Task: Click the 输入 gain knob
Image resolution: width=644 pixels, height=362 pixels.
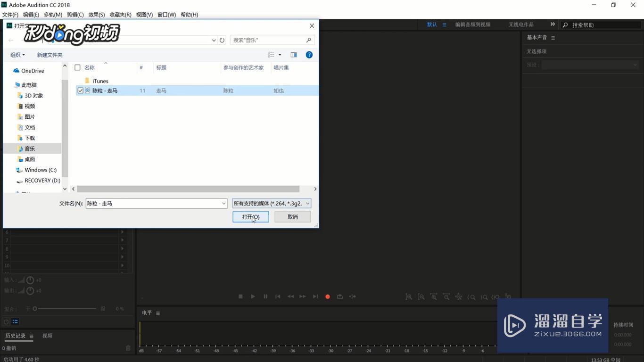Action: (30, 280)
